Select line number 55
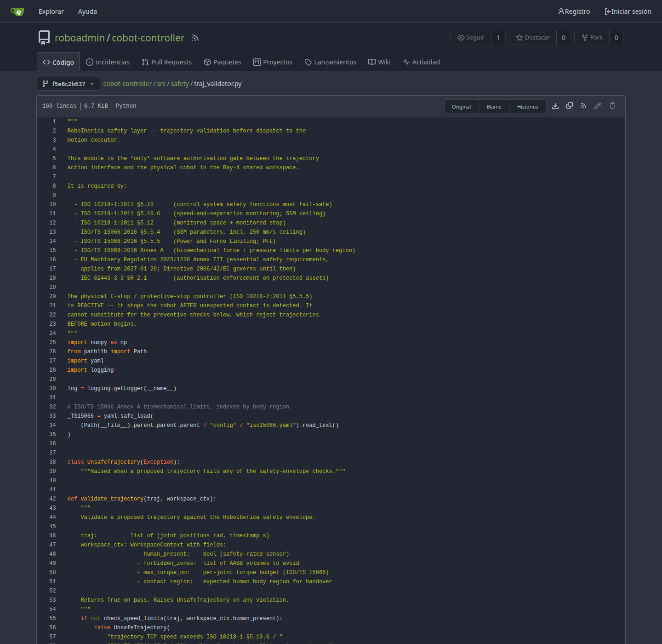 52,618
